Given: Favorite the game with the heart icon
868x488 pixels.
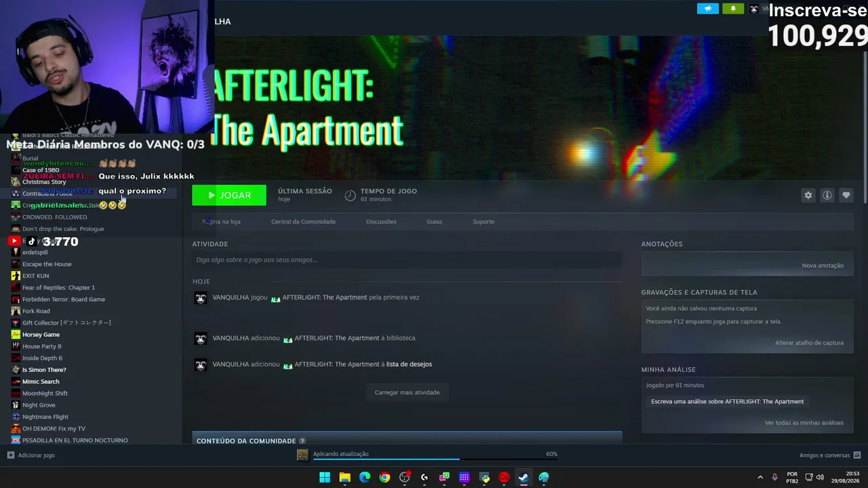Looking at the screenshot, I should [x=846, y=195].
